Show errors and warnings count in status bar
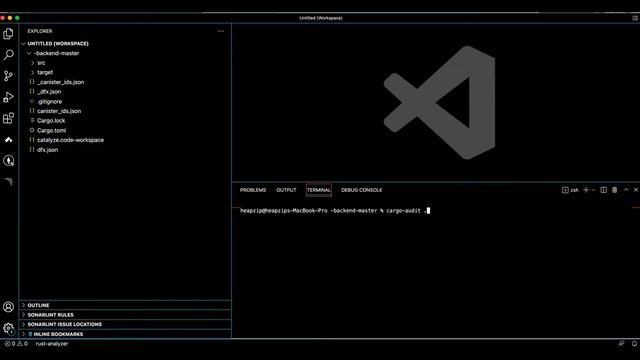The height and width of the screenshot is (360, 640). 16,344
